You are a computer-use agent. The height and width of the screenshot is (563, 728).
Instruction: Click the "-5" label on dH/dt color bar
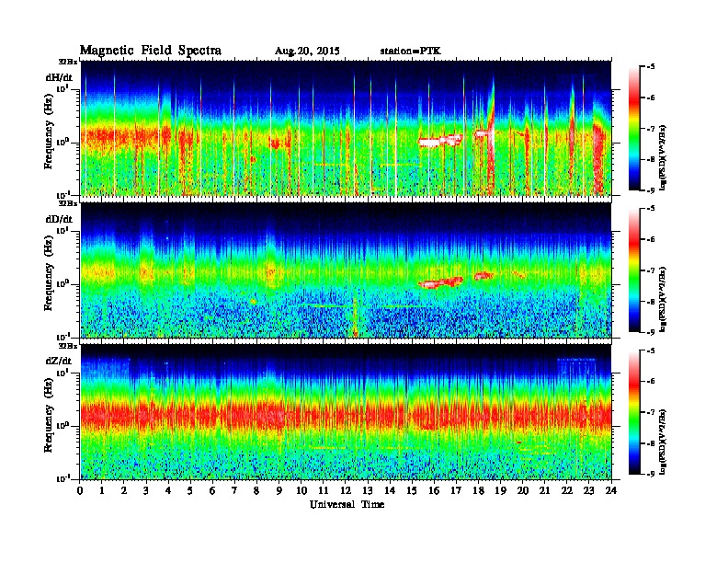click(x=651, y=67)
